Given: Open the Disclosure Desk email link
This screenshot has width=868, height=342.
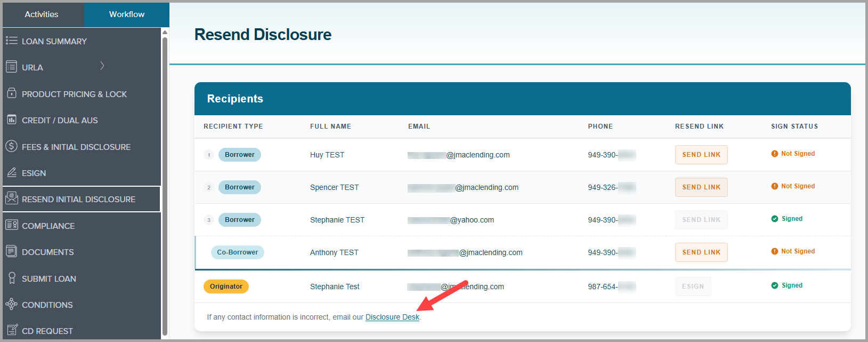Looking at the screenshot, I should [392, 317].
